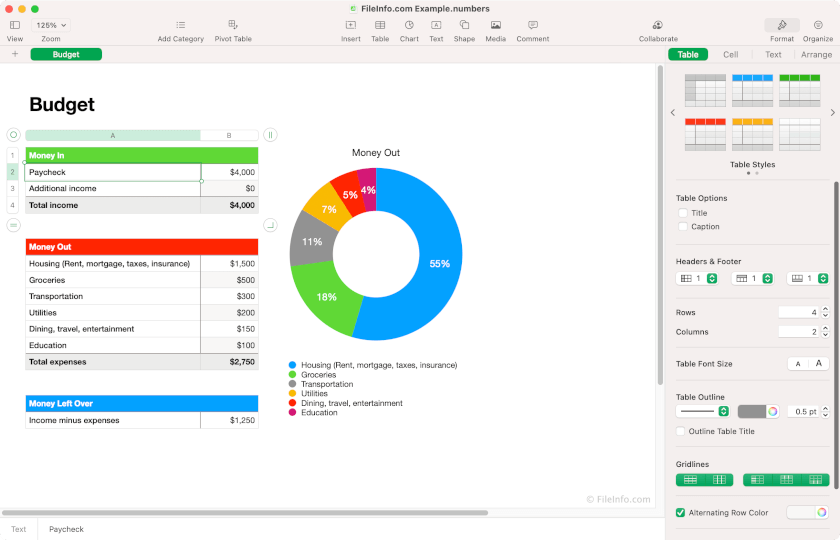
Task: Click the Pivot Table icon
Action: [233, 25]
